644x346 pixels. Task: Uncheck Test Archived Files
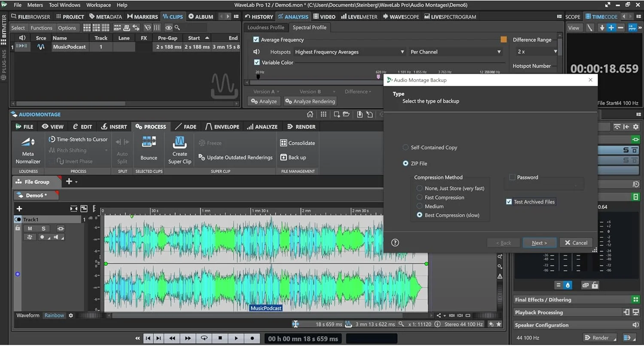(x=509, y=202)
